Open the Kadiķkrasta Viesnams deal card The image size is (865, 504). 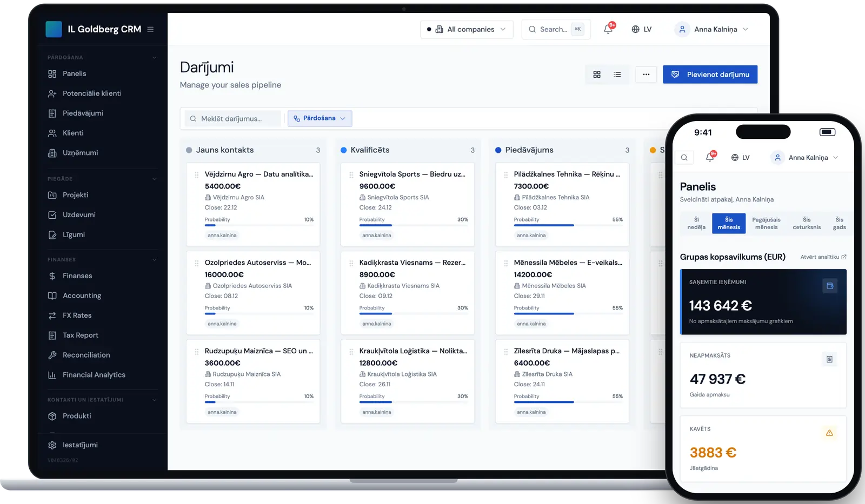[x=408, y=293]
